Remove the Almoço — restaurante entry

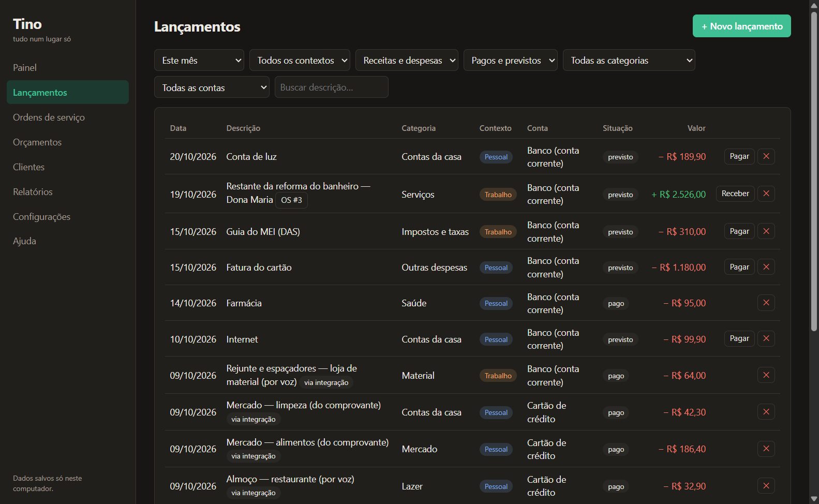coord(766,486)
